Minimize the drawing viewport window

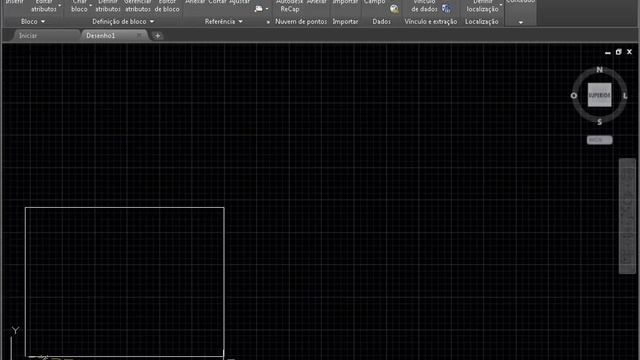tap(608, 52)
